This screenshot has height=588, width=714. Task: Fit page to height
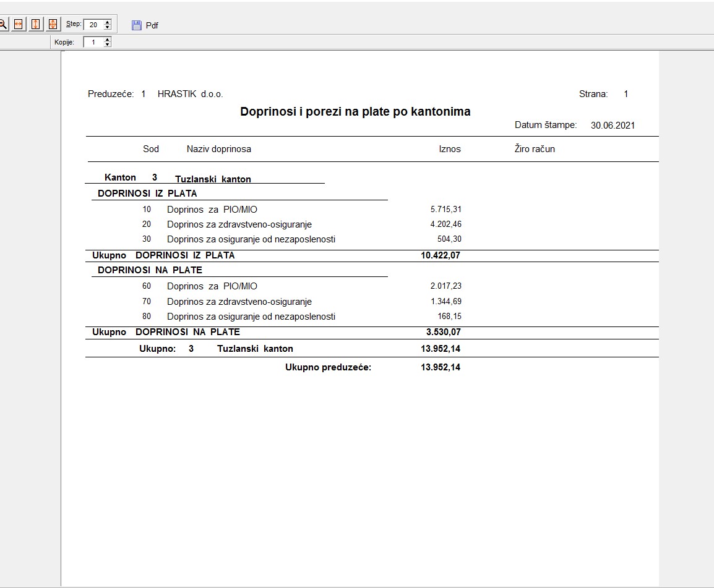pos(36,24)
